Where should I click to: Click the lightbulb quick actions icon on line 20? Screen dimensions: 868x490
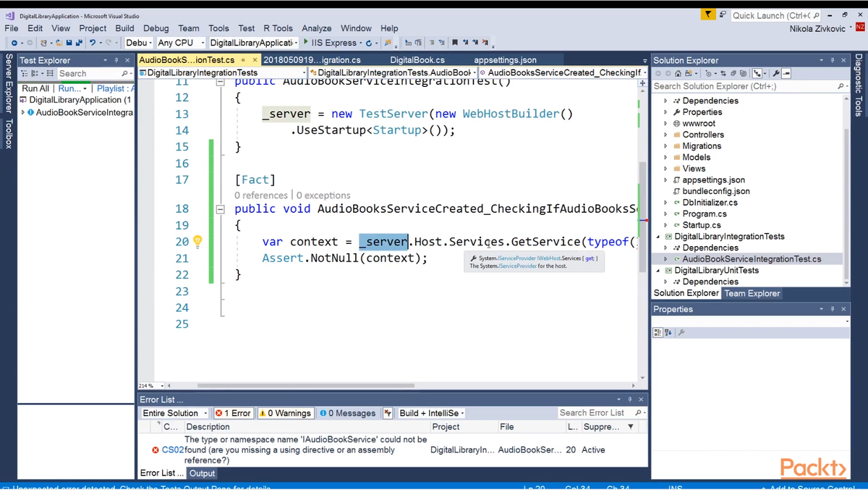(x=197, y=241)
